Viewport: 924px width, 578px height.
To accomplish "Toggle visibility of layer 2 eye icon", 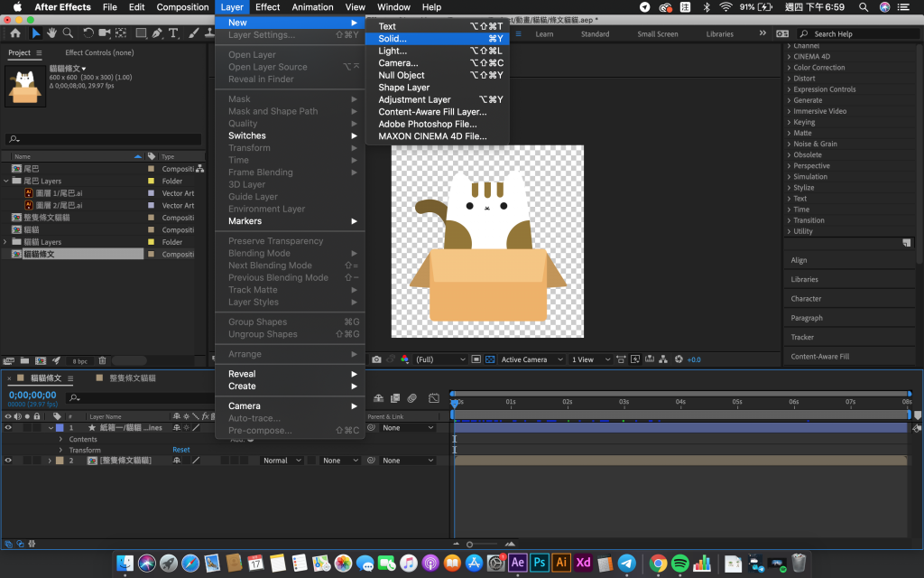I will click(8, 461).
